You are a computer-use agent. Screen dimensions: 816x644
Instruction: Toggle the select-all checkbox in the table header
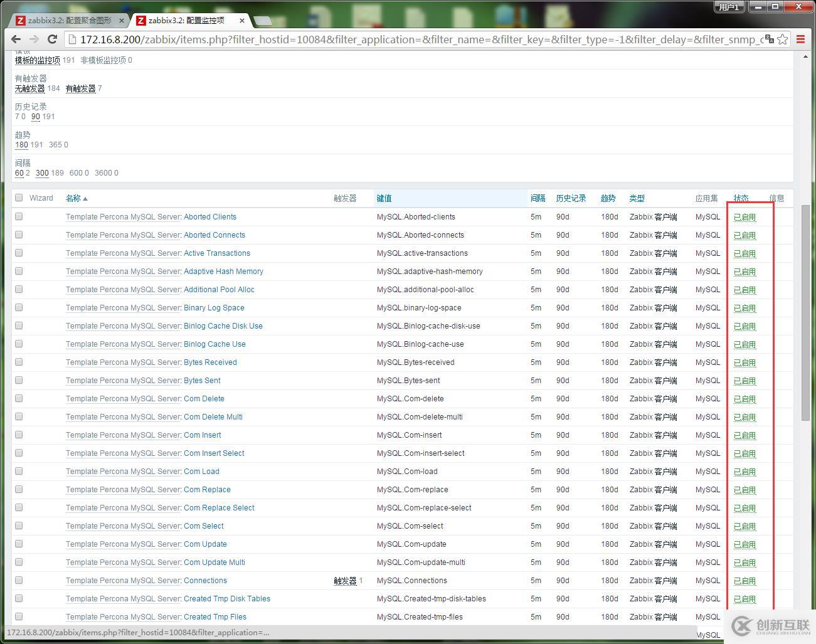click(18, 196)
